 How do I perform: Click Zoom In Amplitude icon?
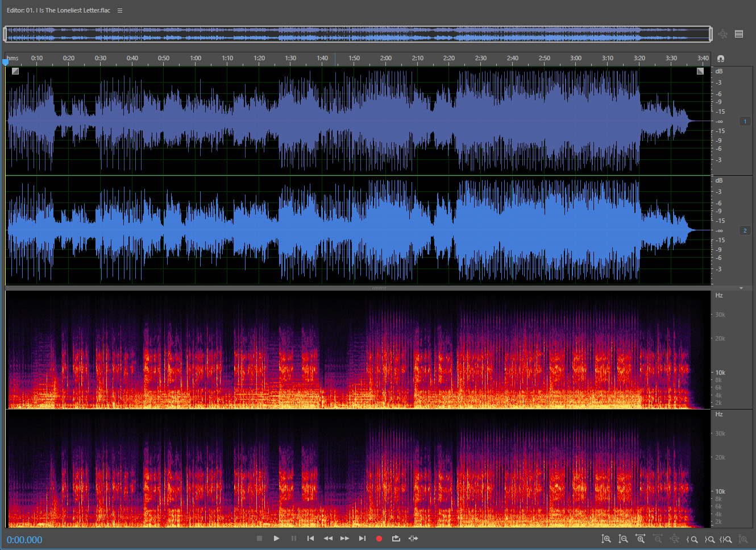607,539
